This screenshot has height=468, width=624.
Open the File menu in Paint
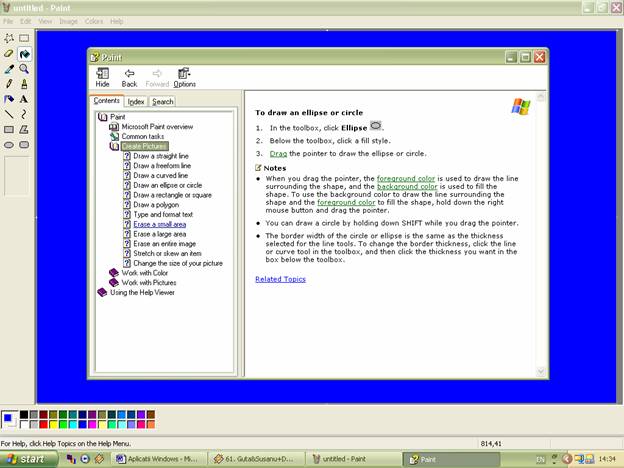coord(8,21)
